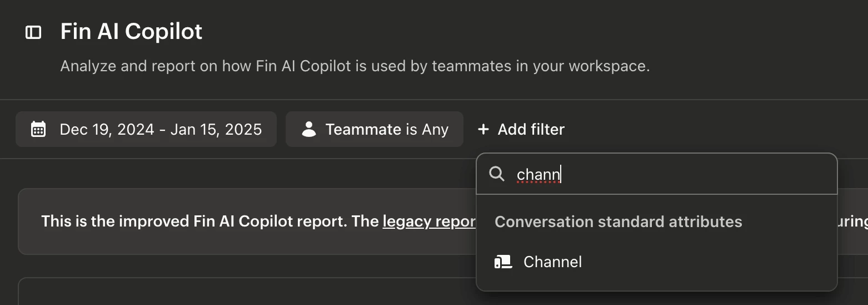
Task: Click the "Any" value in the Teammate filter
Action: [435, 130]
